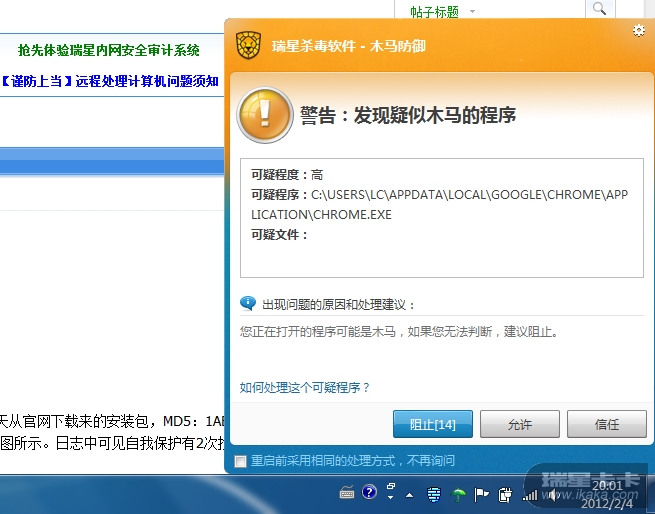Click the Rising lion shield logo

point(249,45)
